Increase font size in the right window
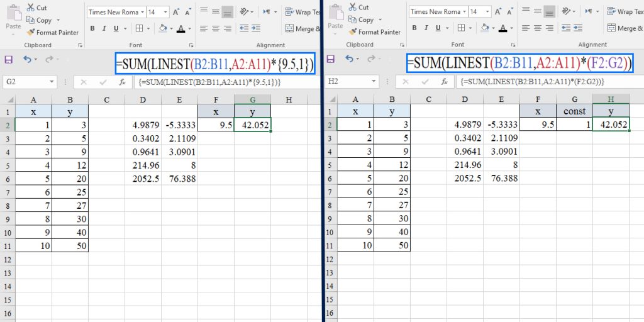644x322 pixels. coord(498,11)
